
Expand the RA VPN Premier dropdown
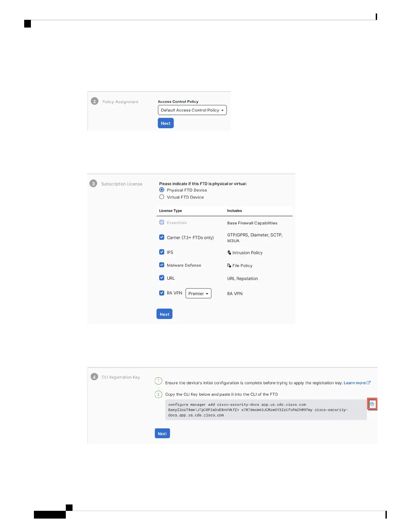coord(198,293)
